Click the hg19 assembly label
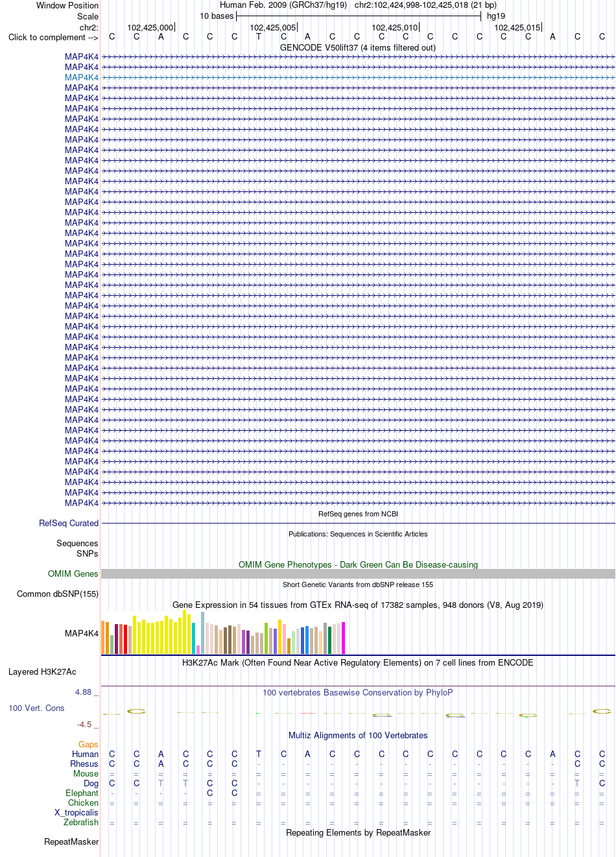Viewport: 616px width, 857px height. click(x=496, y=16)
